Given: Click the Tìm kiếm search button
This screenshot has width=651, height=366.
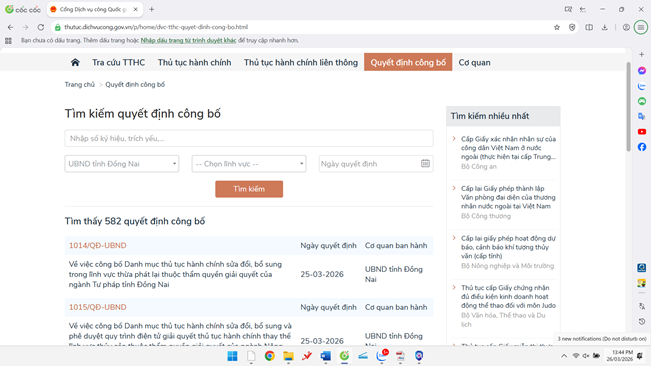Looking at the screenshot, I should tap(249, 189).
